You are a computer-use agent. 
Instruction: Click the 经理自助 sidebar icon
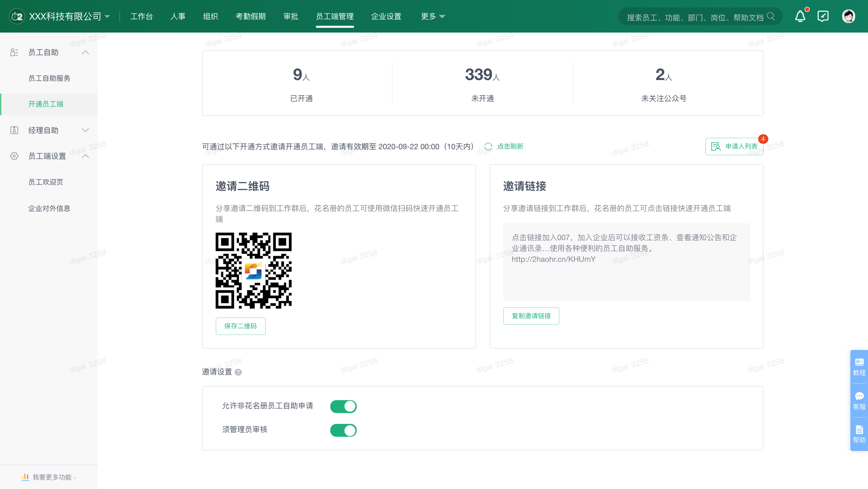pyautogui.click(x=14, y=130)
